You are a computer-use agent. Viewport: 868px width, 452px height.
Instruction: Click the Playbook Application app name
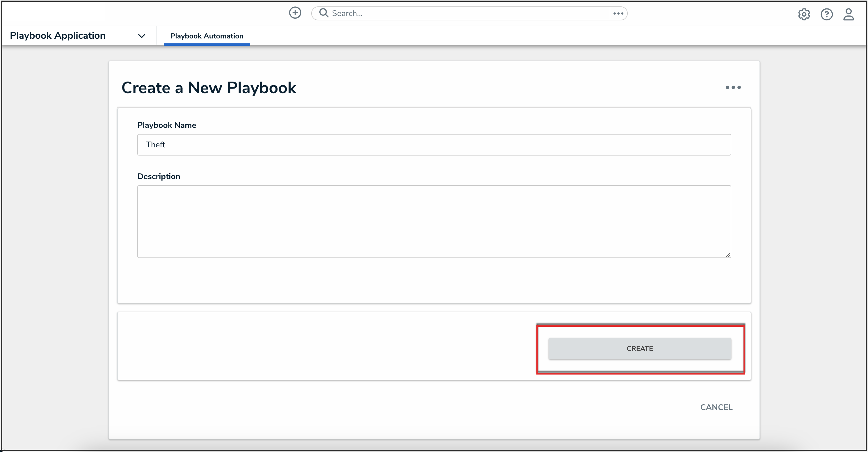pos(58,36)
